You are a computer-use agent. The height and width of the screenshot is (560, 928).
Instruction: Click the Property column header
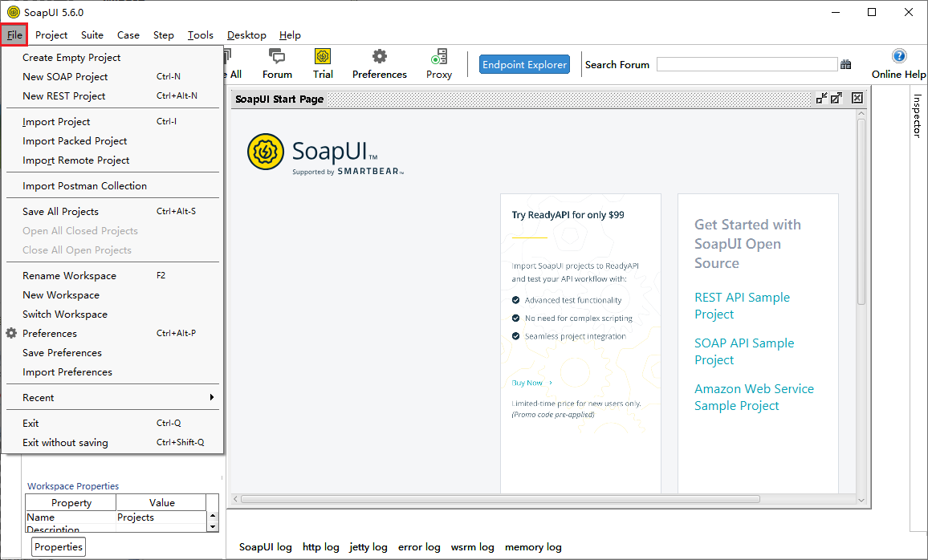(71, 503)
